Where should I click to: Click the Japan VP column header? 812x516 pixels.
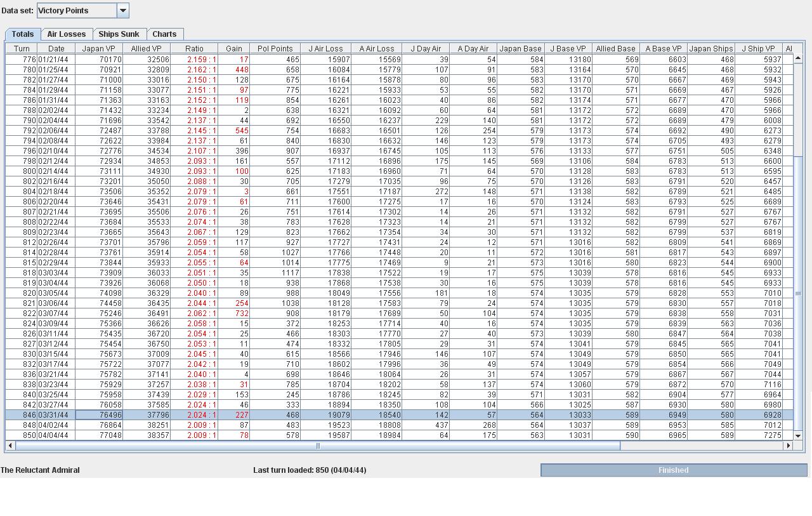click(x=99, y=49)
